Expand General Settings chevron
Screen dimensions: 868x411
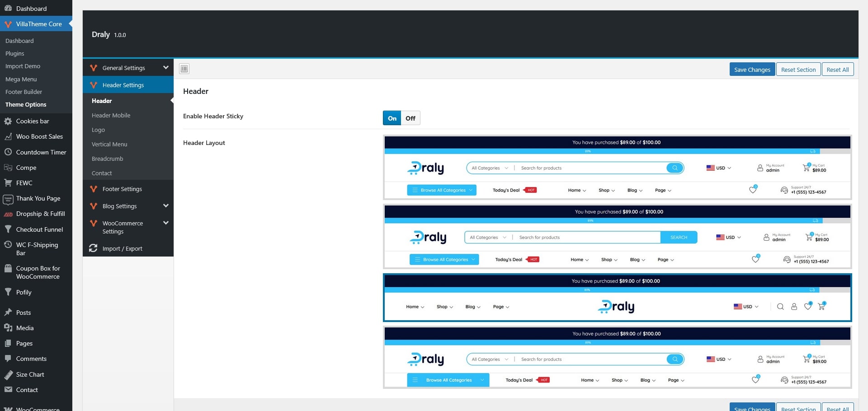[x=166, y=68]
